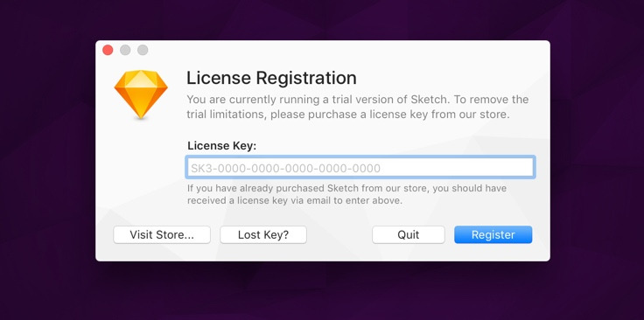
Task: Click the "already purchased Sketch" help text
Action: [346, 194]
